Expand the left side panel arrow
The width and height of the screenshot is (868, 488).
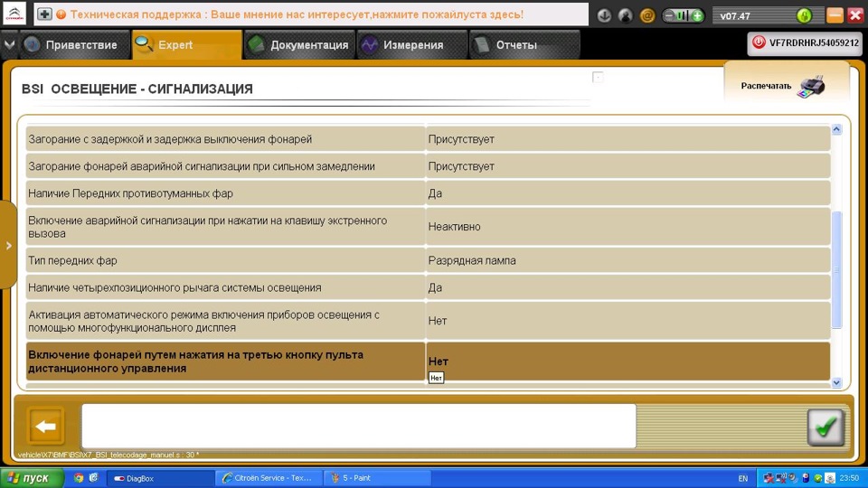(x=8, y=245)
